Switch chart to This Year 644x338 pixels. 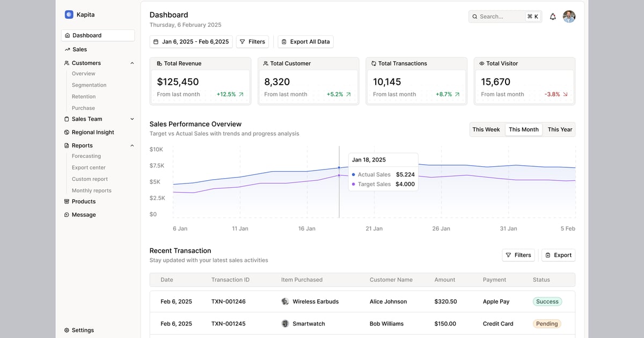(x=560, y=129)
